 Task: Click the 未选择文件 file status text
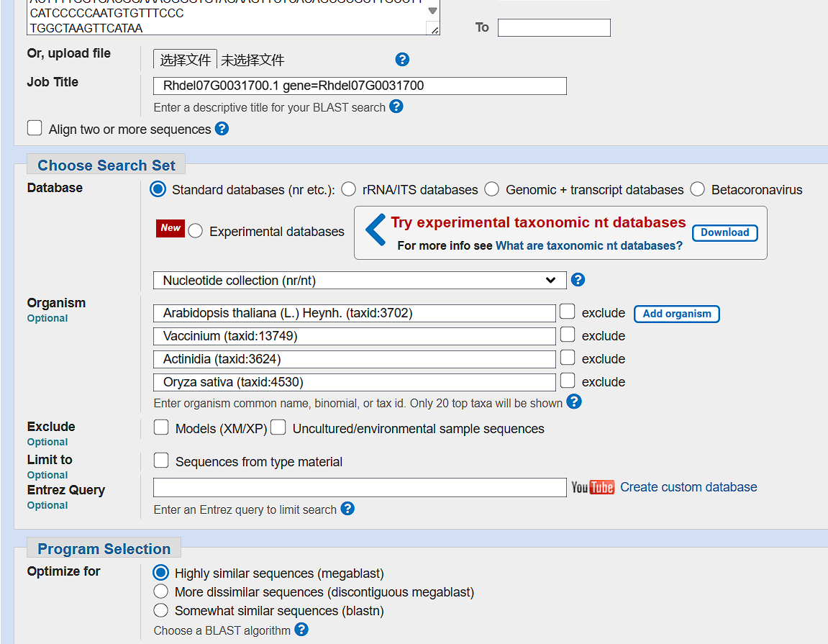click(x=253, y=60)
